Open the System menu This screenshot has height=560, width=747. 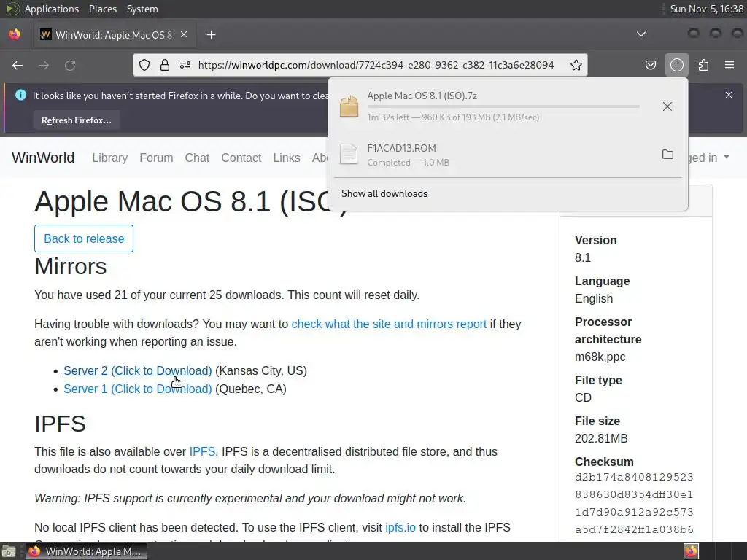[142, 9]
